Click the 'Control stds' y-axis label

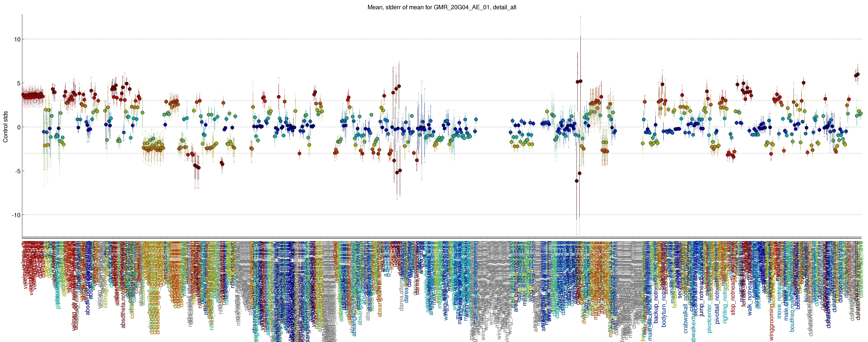pos(5,127)
